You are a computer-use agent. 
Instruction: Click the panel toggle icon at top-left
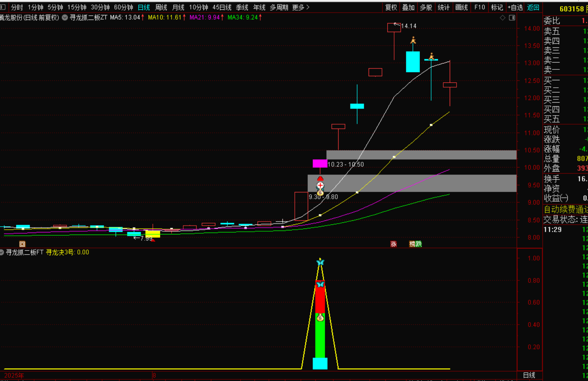pyautogui.click(x=3, y=7)
